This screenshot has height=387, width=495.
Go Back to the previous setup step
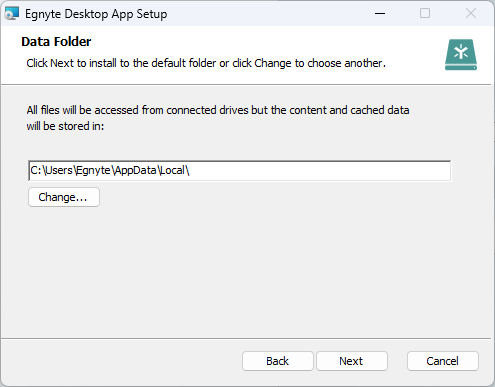(277, 361)
